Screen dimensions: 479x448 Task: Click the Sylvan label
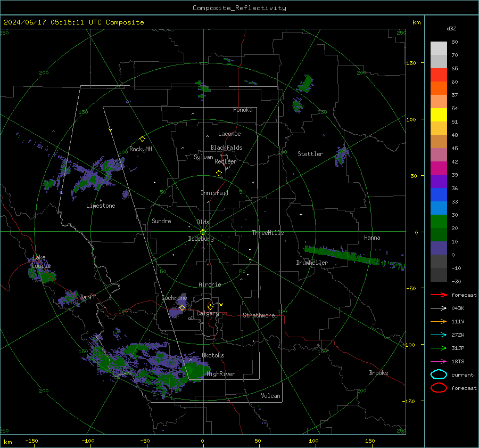coord(203,157)
